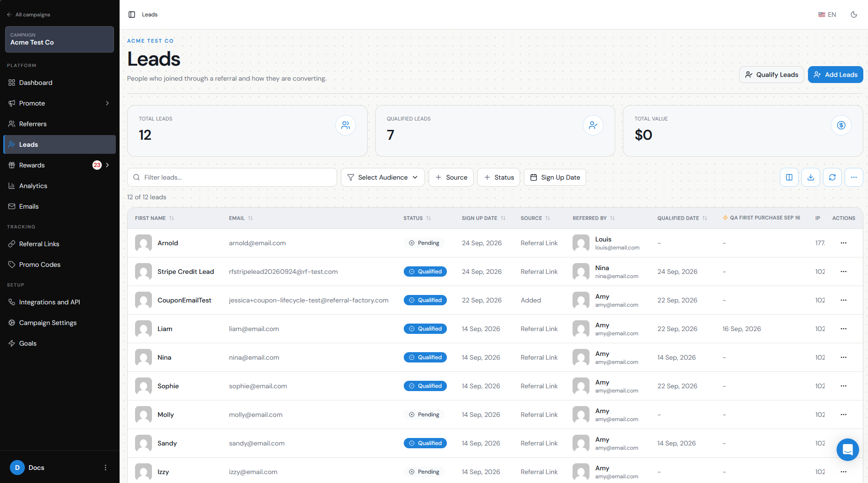Click the Qualify Leads button
The width and height of the screenshot is (868, 483).
(771, 75)
